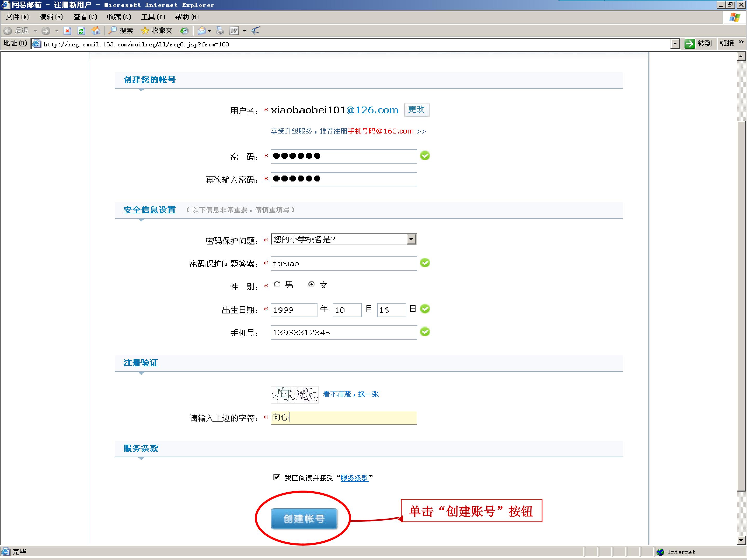This screenshot has width=747, height=560.
Task: Click the last toolbar icon after Word
Action: tap(256, 31)
